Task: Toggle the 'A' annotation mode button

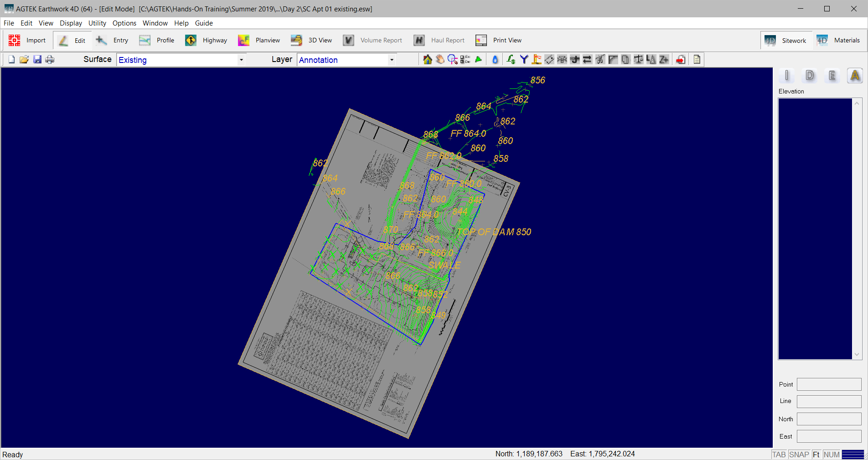Action: point(854,76)
